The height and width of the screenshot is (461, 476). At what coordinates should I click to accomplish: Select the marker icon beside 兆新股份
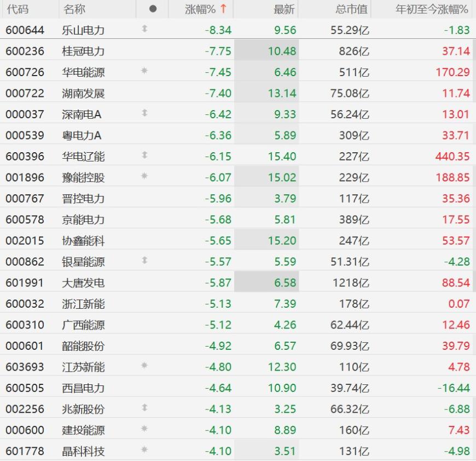pyautogui.click(x=144, y=407)
